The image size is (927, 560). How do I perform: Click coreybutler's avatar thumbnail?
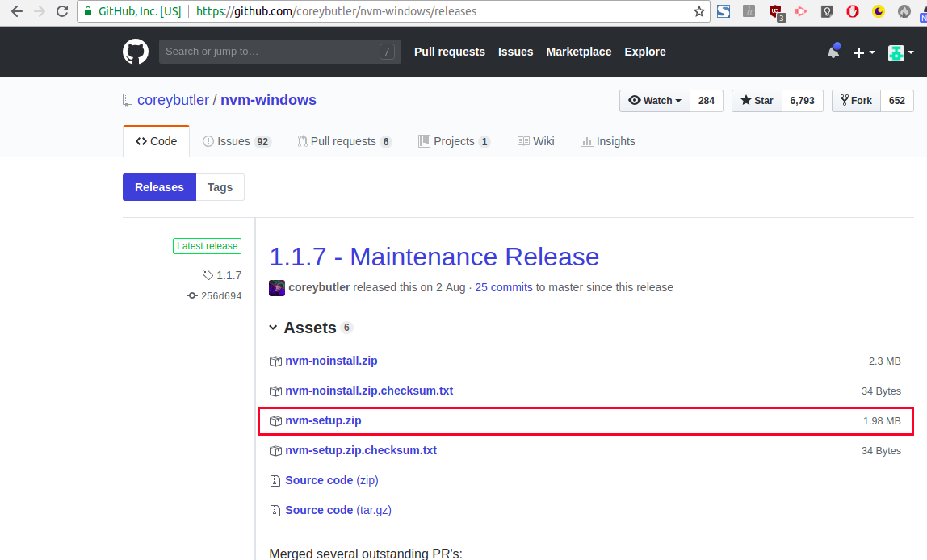tap(277, 288)
